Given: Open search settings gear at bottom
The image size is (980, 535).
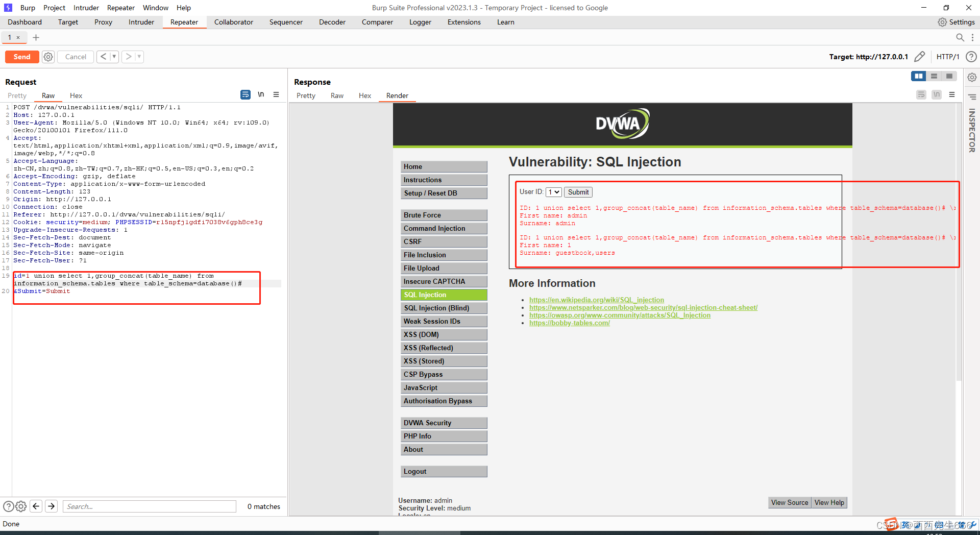Looking at the screenshot, I should tap(21, 506).
